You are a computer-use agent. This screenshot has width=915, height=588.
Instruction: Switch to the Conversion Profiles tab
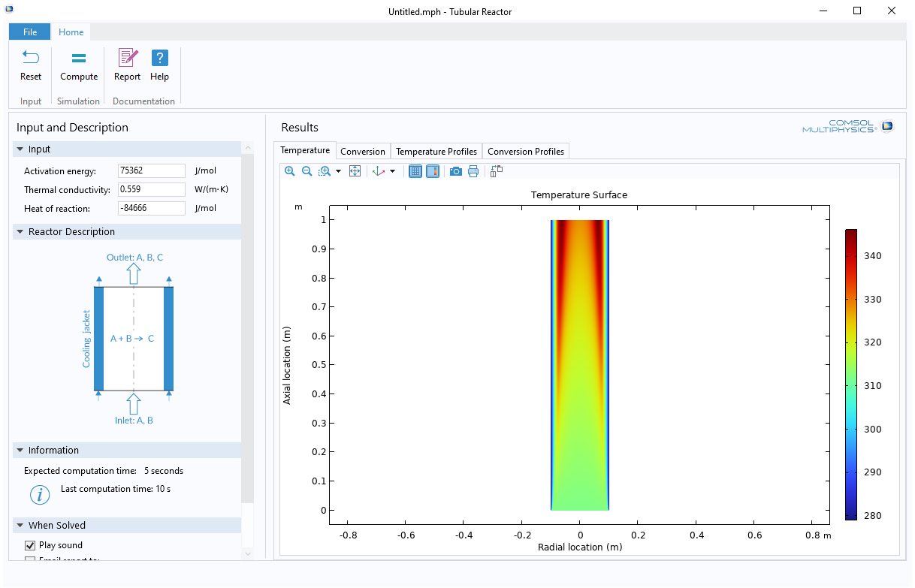click(x=525, y=151)
